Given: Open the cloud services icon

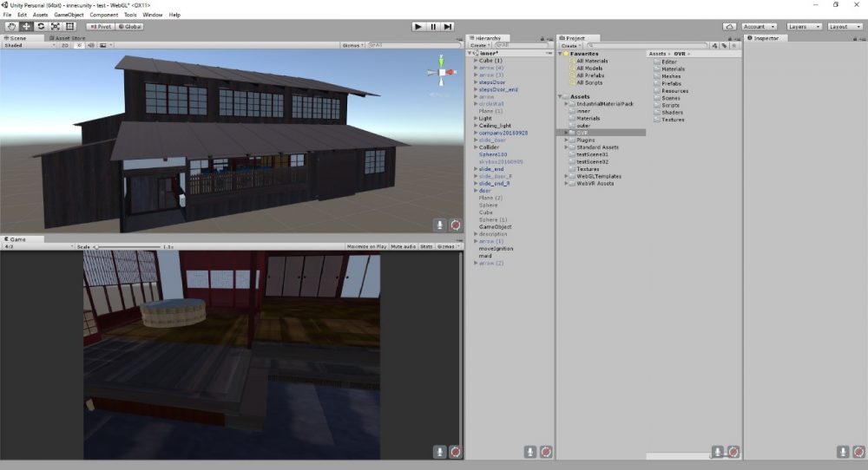Looking at the screenshot, I should pyautogui.click(x=730, y=27).
